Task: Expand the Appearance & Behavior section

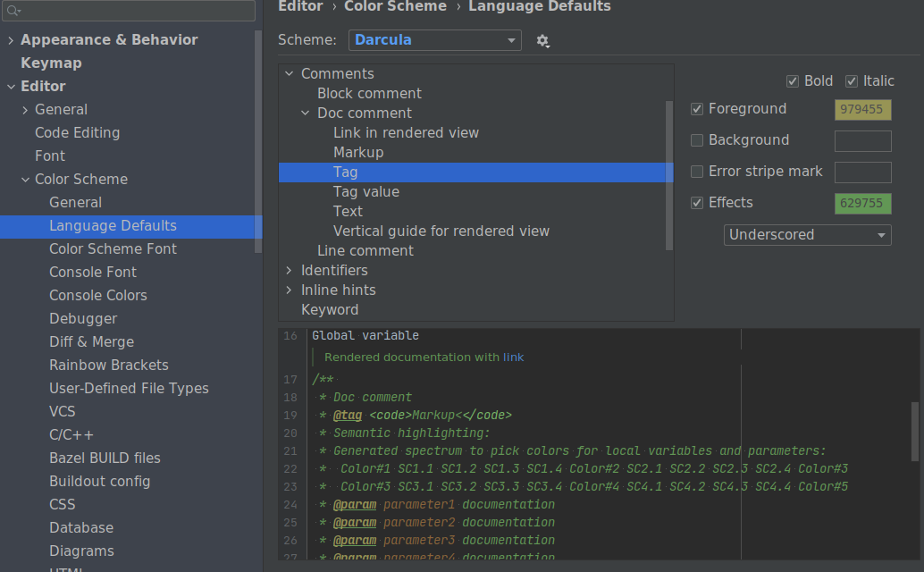Action: (11, 40)
